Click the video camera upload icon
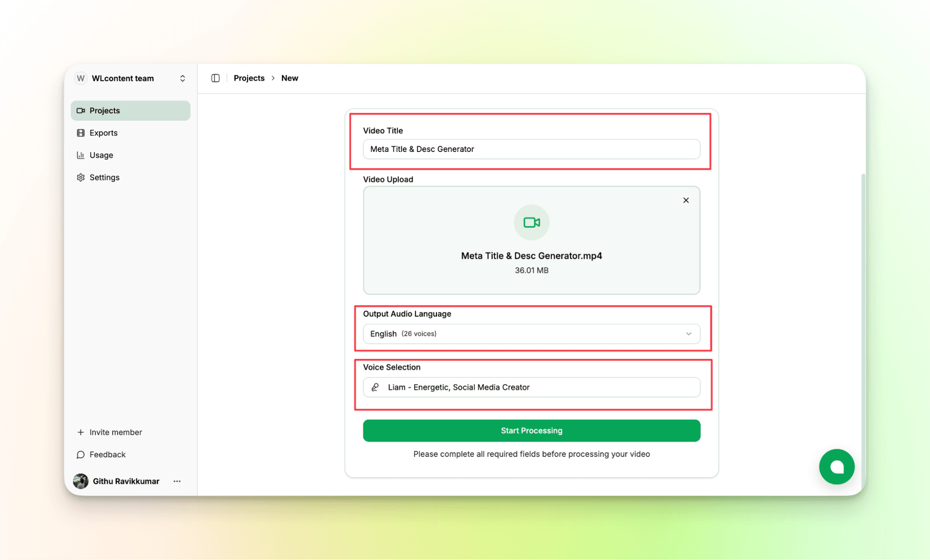Viewport: 930px width, 560px height. (x=531, y=222)
